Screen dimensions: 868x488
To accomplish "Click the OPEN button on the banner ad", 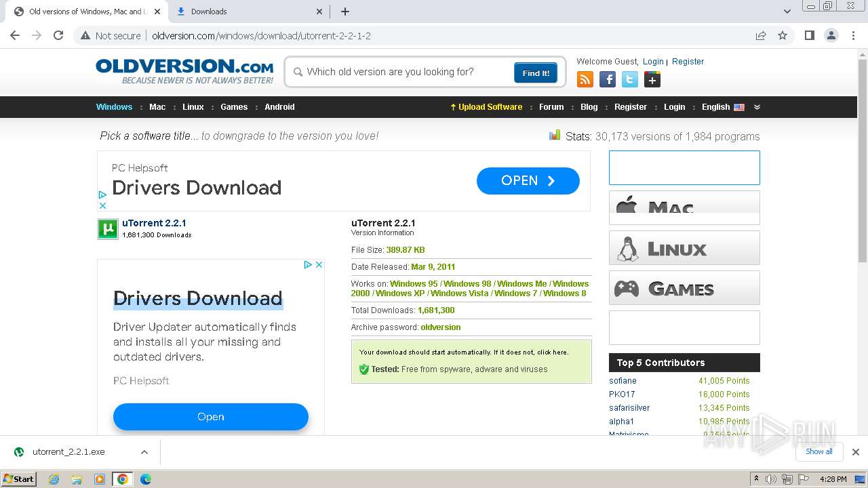I will 528,181.
